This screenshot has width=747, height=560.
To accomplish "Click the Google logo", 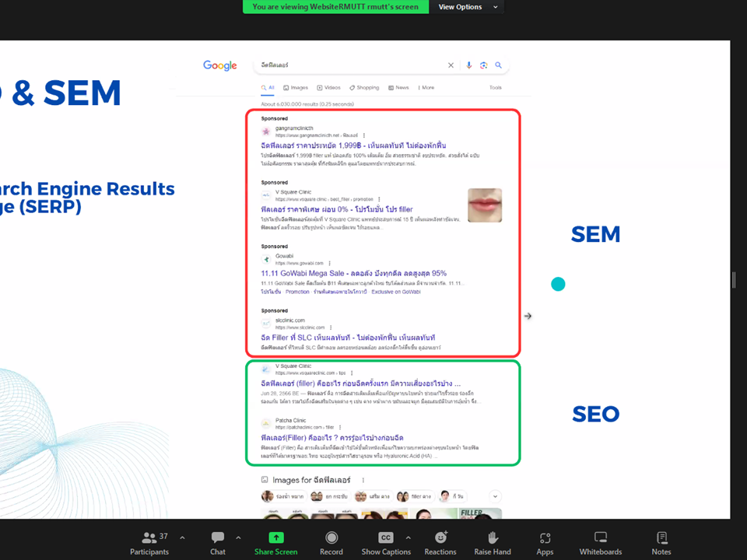I will pos(219,65).
